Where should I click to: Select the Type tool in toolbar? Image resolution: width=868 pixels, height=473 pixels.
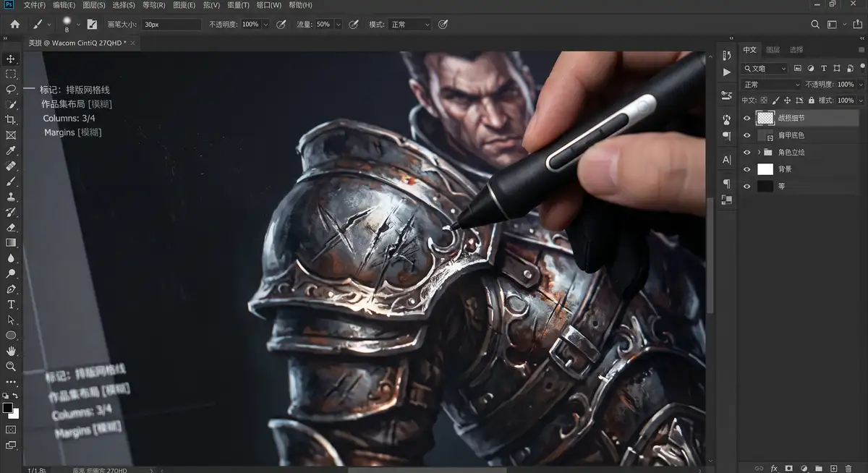pos(11,304)
